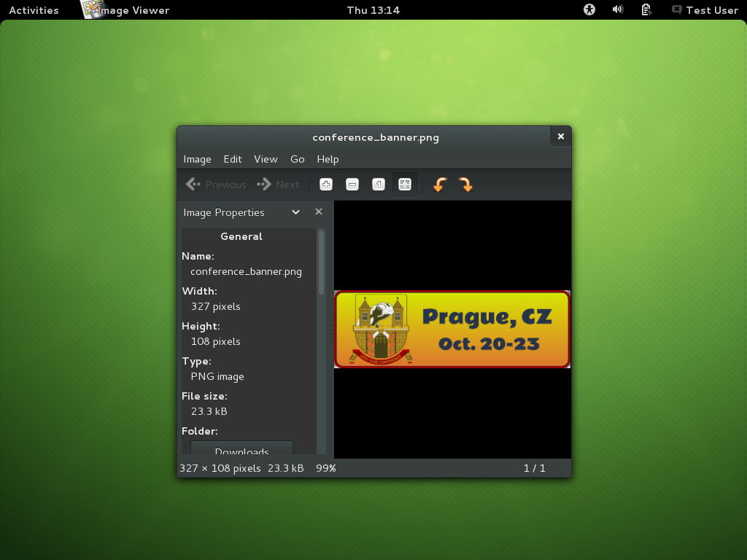The image size is (747, 560).
Task: Open the Help menu
Action: pos(328,159)
